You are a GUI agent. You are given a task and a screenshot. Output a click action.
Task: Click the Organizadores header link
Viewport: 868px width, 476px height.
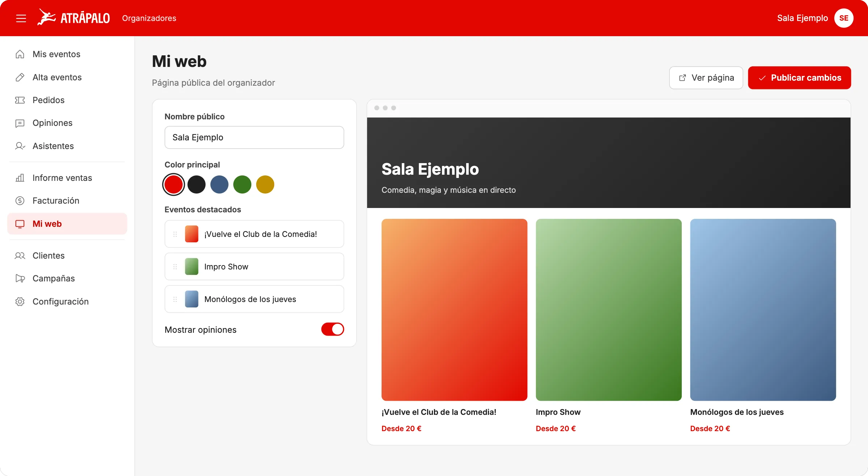point(149,18)
